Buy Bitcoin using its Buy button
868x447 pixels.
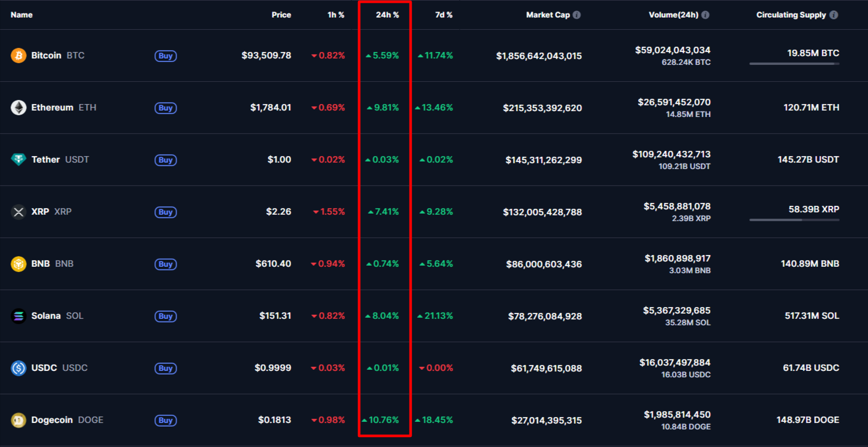166,56
